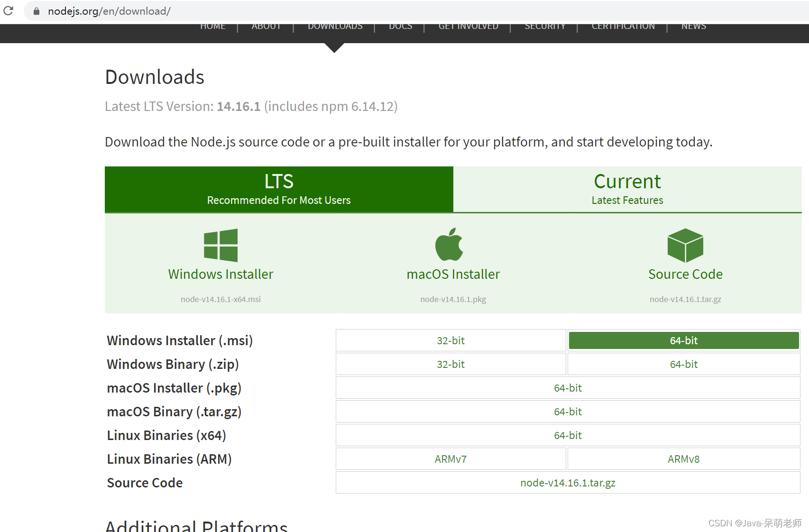Download macOS Installer (.pkg) 64-bit
The height and width of the screenshot is (532, 809).
pos(568,388)
